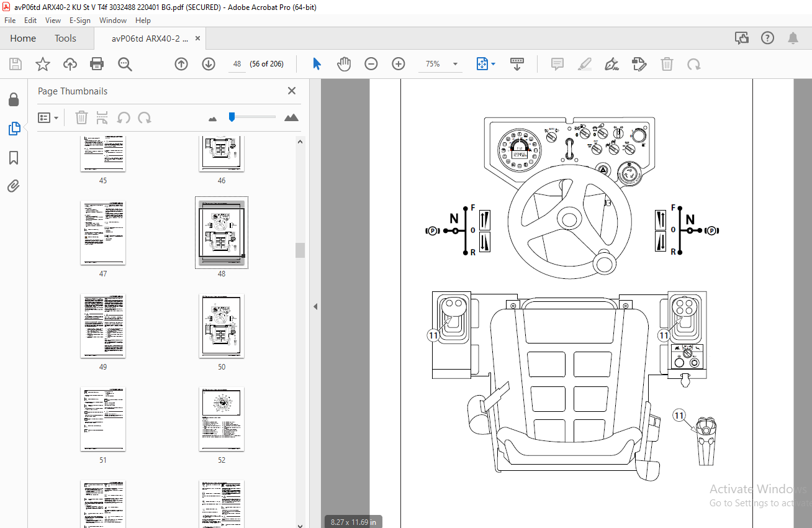Go to the previous page with the up arrow
This screenshot has height=528, width=812.
[181, 64]
